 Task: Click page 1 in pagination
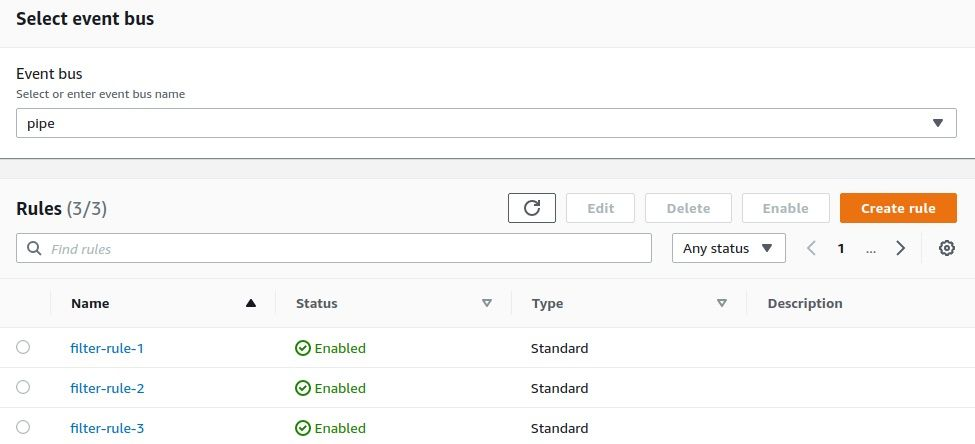point(841,248)
